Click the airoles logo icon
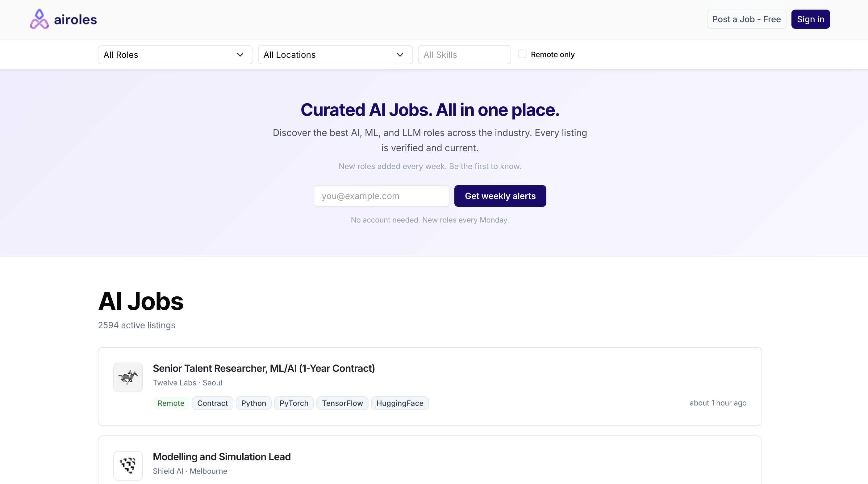The image size is (868, 484). tap(39, 19)
